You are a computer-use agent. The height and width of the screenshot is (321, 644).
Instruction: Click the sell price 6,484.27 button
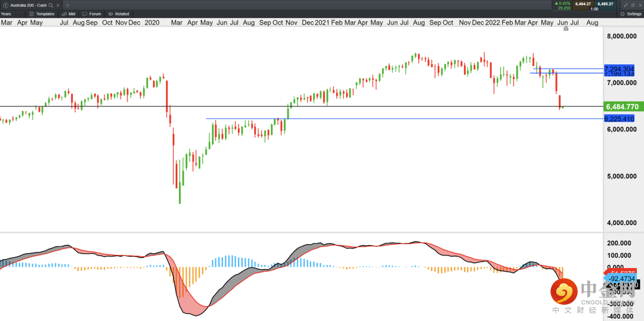click(583, 4)
